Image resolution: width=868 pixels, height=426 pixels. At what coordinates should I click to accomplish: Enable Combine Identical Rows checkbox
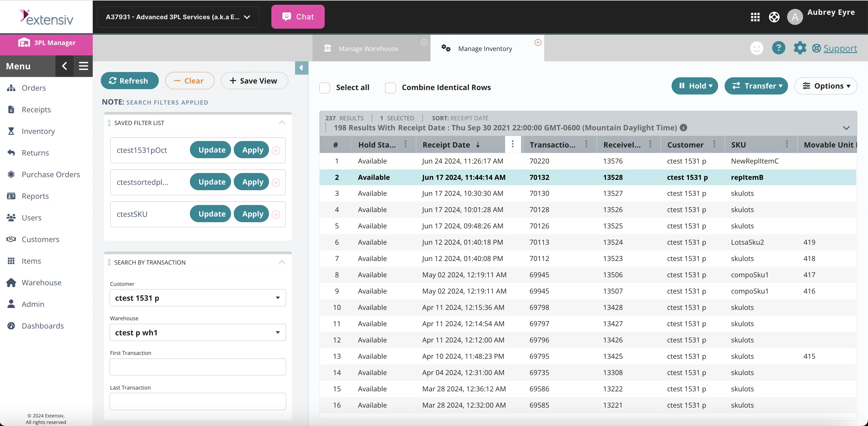click(x=390, y=88)
